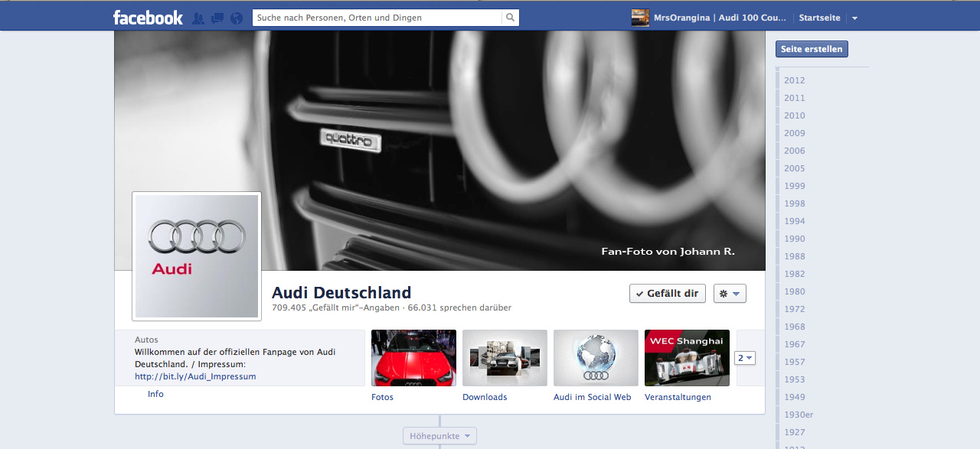The image size is (980, 449).
Task: Click the Veranstaltungen label
Action: (678, 397)
